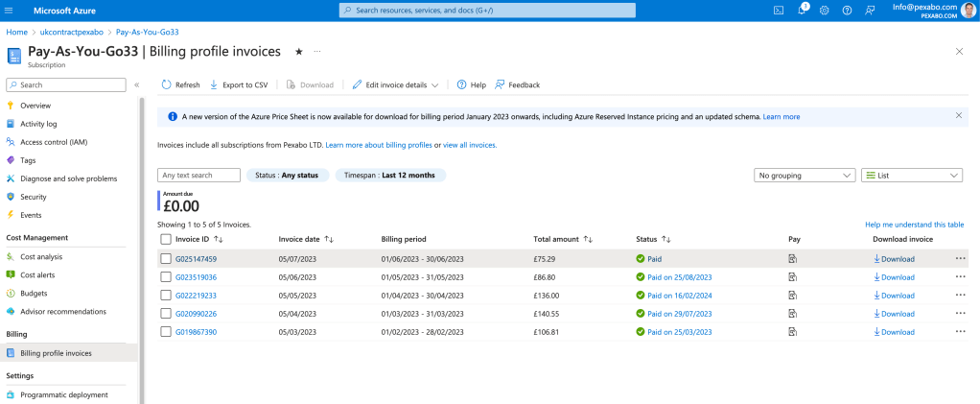
Task: Click the sidebar Search box
Action: (x=65, y=85)
